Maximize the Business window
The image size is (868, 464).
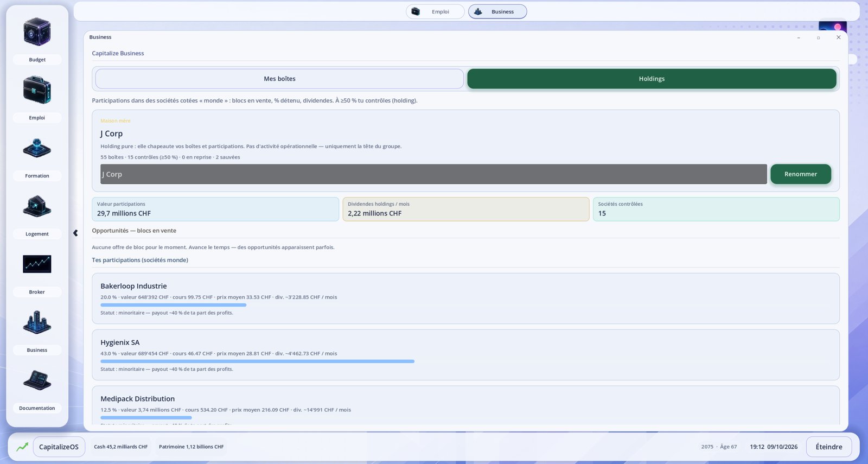(819, 37)
